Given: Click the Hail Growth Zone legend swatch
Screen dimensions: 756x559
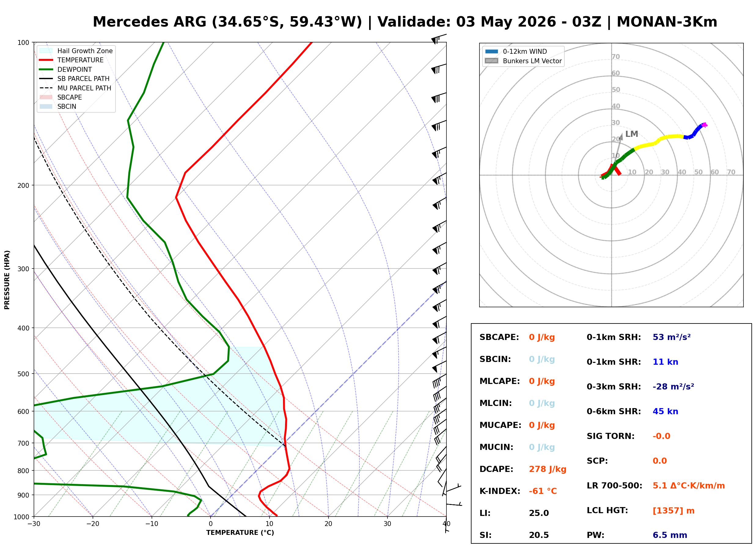Looking at the screenshot, I should (46, 51).
